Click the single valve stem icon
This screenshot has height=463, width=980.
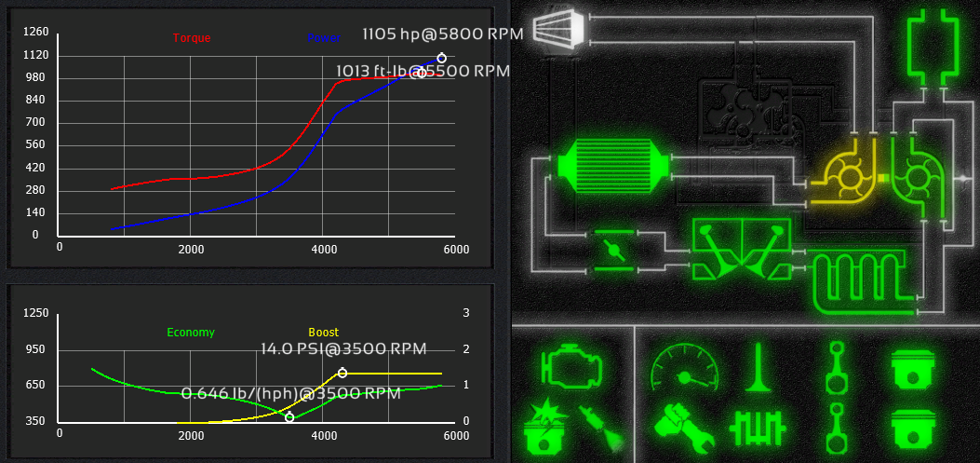pos(759,367)
